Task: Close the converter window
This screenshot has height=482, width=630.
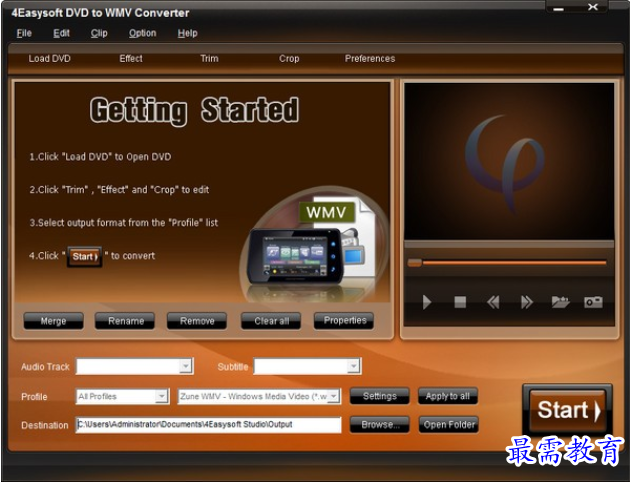Action: coord(593,7)
